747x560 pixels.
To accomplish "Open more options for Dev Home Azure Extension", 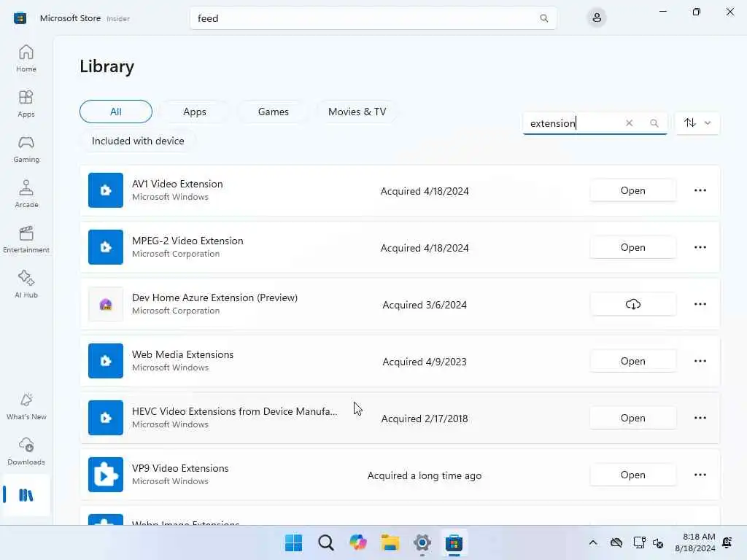I will pyautogui.click(x=700, y=304).
